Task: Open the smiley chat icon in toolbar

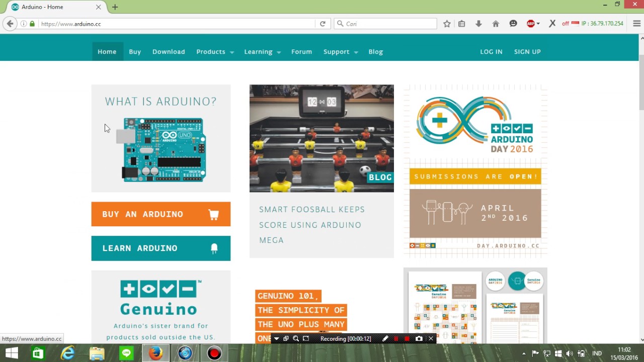Action: (513, 24)
